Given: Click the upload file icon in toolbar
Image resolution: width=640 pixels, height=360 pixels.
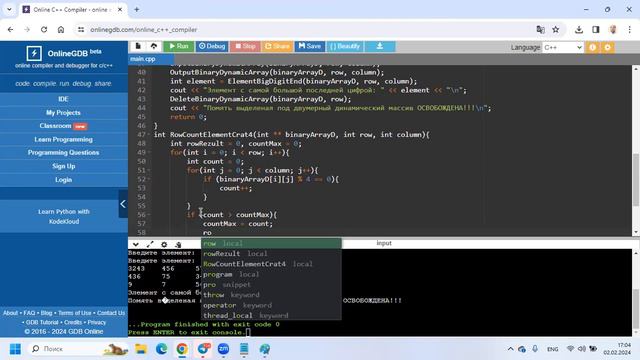Looking at the screenshot, I should click(154, 47).
